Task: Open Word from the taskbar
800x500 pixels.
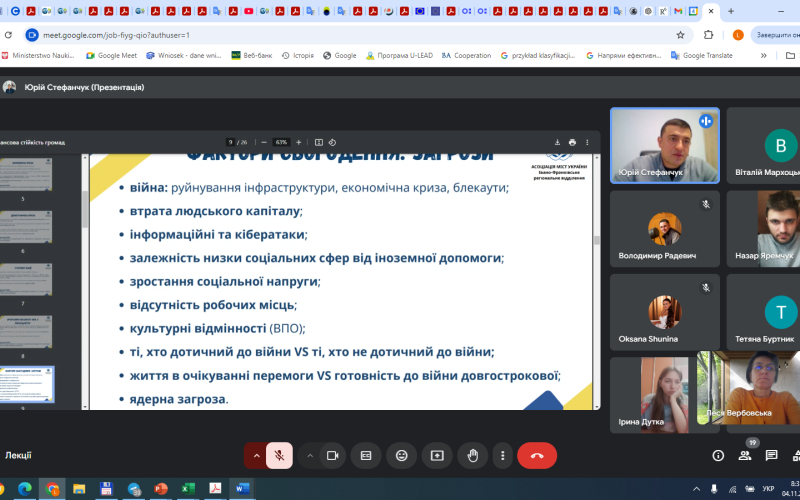Action: coord(242,489)
